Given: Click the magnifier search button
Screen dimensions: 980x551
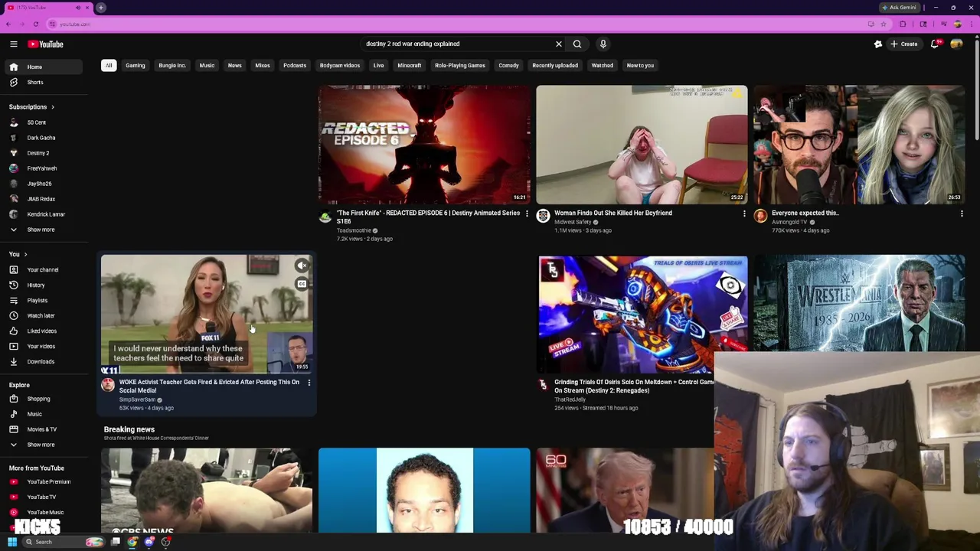Looking at the screenshot, I should coord(577,44).
